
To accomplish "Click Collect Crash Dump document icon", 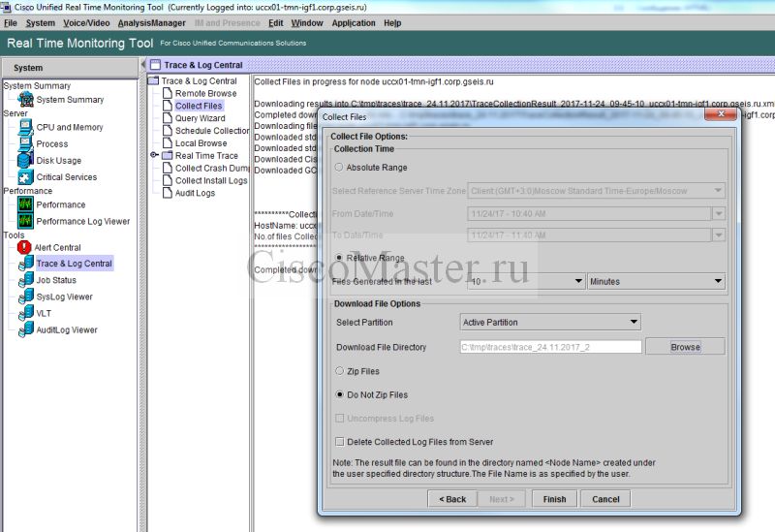I will click(x=168, y=168).
